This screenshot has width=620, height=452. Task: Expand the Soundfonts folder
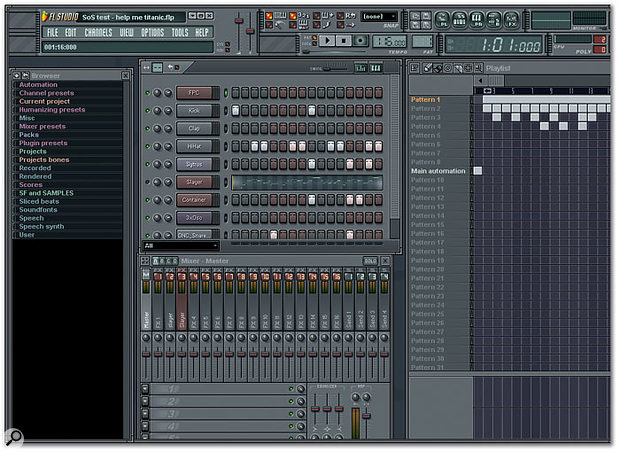pos(38,210)
